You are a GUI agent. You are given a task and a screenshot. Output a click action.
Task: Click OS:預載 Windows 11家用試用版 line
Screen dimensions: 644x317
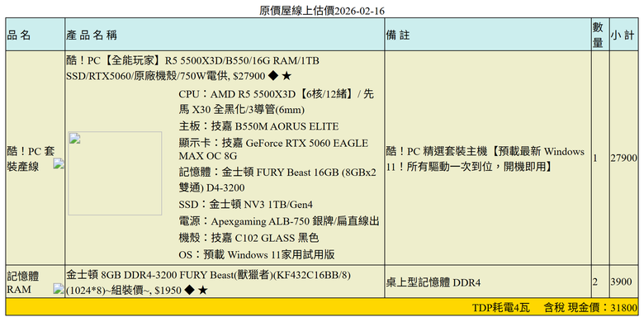[x=257, y=254]
